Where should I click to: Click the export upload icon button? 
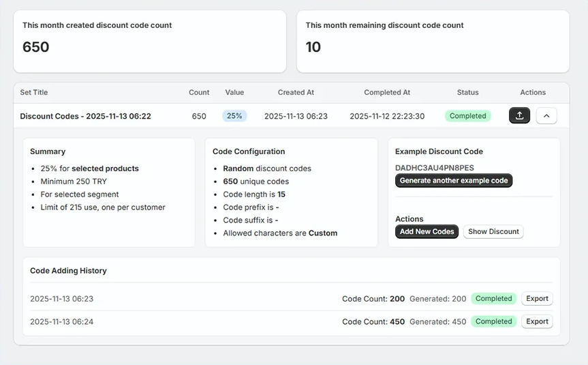(519, 116)
